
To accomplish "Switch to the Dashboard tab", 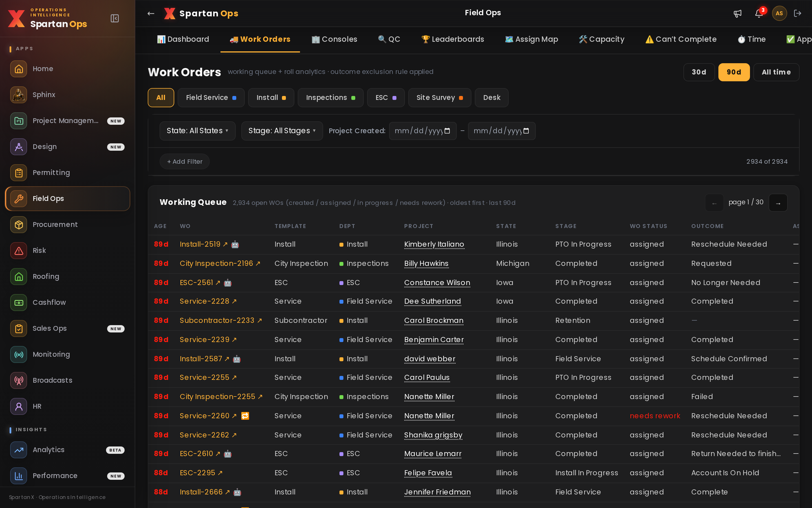I will click(x=183, y=39).
